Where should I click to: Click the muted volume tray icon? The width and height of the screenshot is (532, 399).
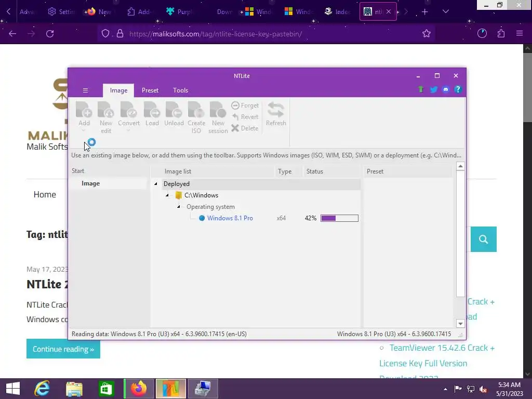[x=483, y=389]
